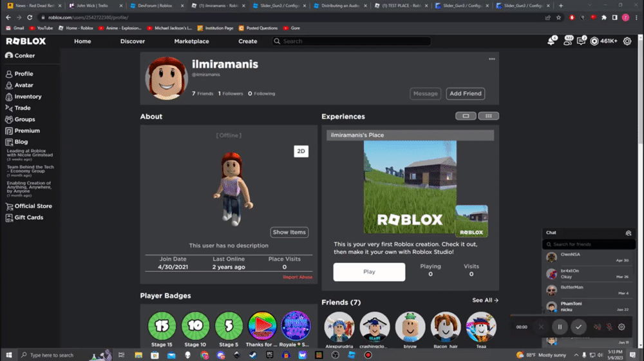This screenshot has width=644, height=361.
Task: Click the Play button for ilmiramanis's Place
Action: point(369,272)
